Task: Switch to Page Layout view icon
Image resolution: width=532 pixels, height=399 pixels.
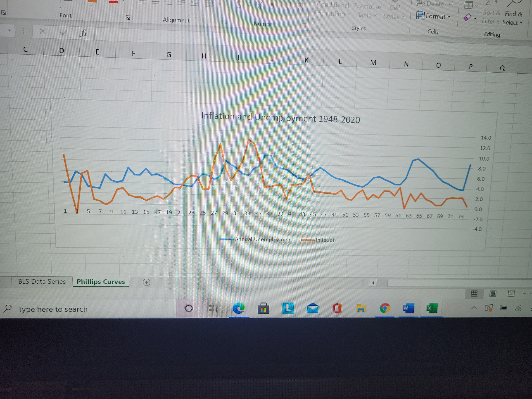Action: coord(493,293)
